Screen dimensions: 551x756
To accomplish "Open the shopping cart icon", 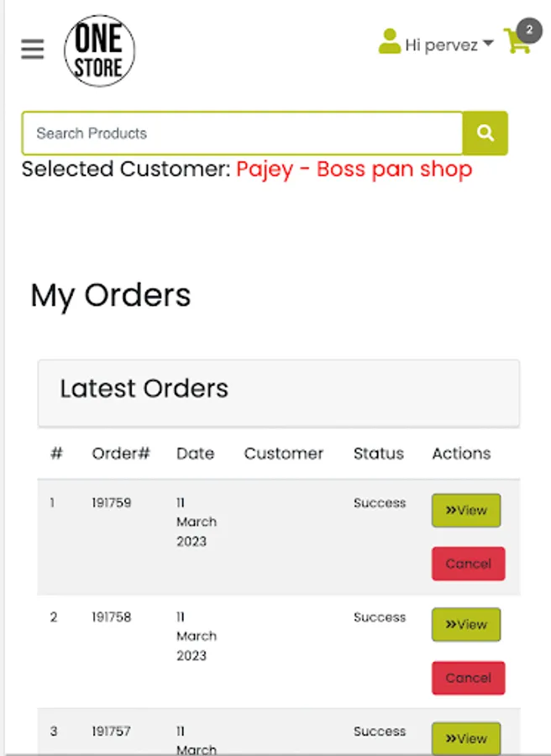I will tap(517, 43).
